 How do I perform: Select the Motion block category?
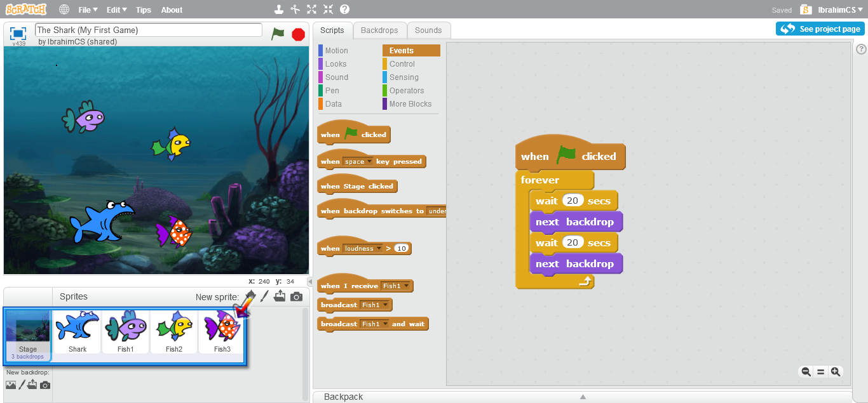[x=347, y=51]
